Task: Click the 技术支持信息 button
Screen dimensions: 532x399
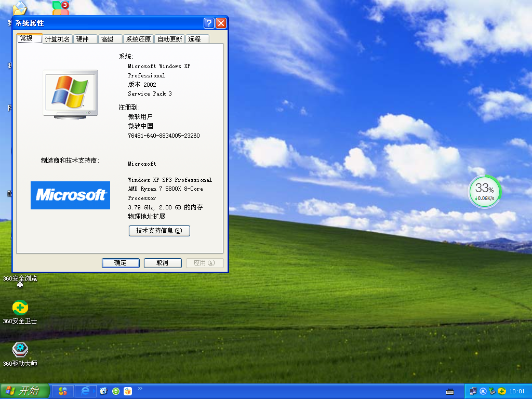Action: [x=159, y=231]
